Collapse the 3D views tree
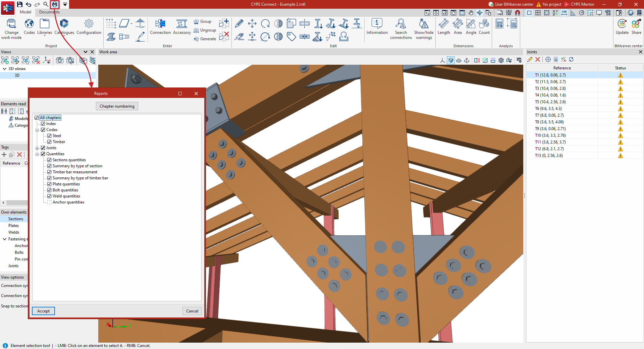This screenshot has height=349, width=644. point(5,69)
